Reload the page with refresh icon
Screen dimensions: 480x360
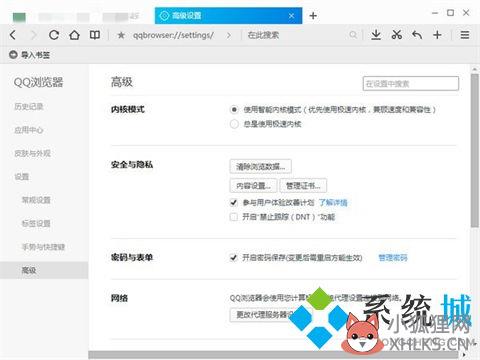tap(54, 35)
